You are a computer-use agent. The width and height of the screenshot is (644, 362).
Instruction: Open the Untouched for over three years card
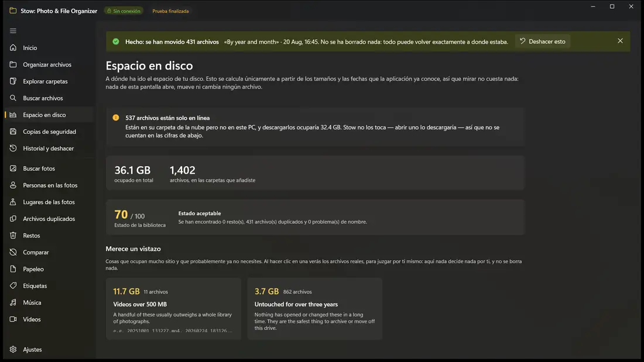pyautogui.click(x=314, y=309)
